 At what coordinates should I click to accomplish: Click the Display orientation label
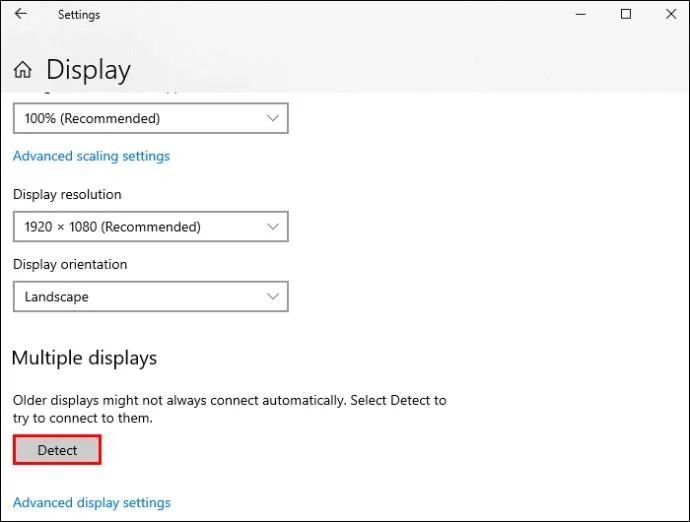(70, 264)
